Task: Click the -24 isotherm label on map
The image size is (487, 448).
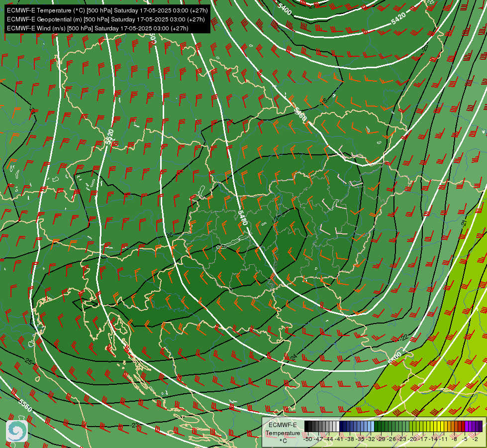Action: [x=293, y=357]
